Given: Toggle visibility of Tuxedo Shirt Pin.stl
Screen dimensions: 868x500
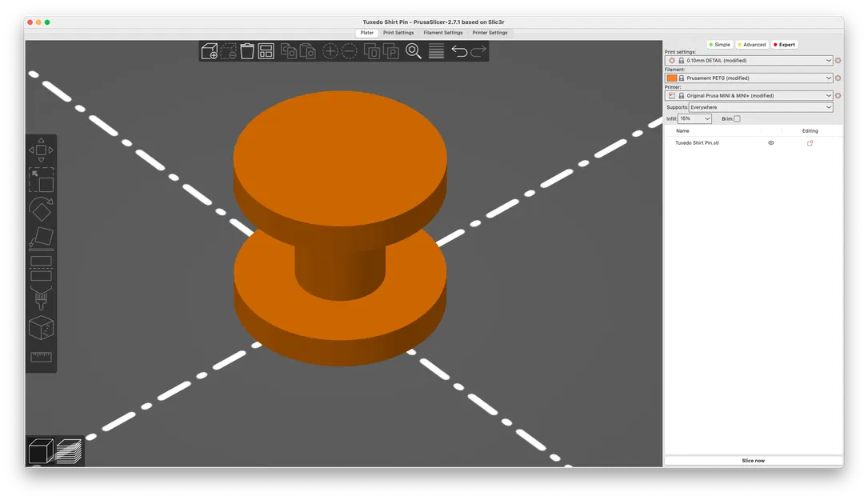Looking at the screenshot, I should tap(770, 143).
